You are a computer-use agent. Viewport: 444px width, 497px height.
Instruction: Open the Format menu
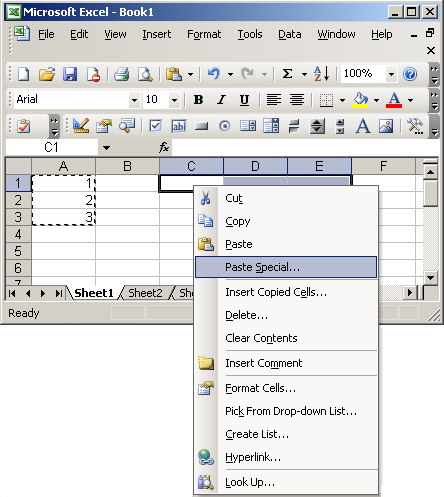pyautogui.click(x=204, y=34)
